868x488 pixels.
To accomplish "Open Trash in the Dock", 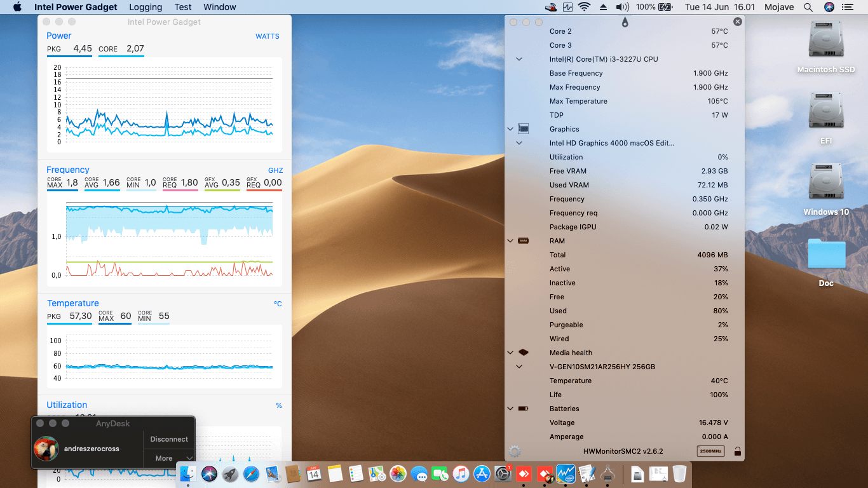I will pyautogui.click(x=679, y=473).
